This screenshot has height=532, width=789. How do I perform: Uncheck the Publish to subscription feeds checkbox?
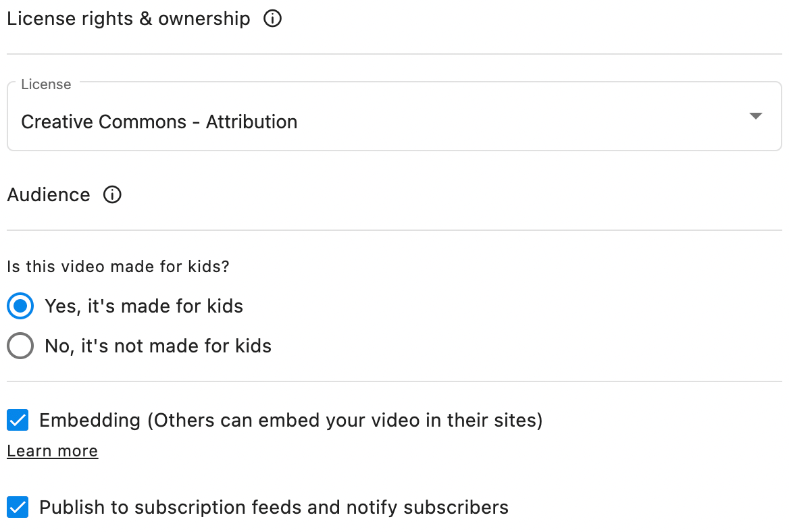18,507
